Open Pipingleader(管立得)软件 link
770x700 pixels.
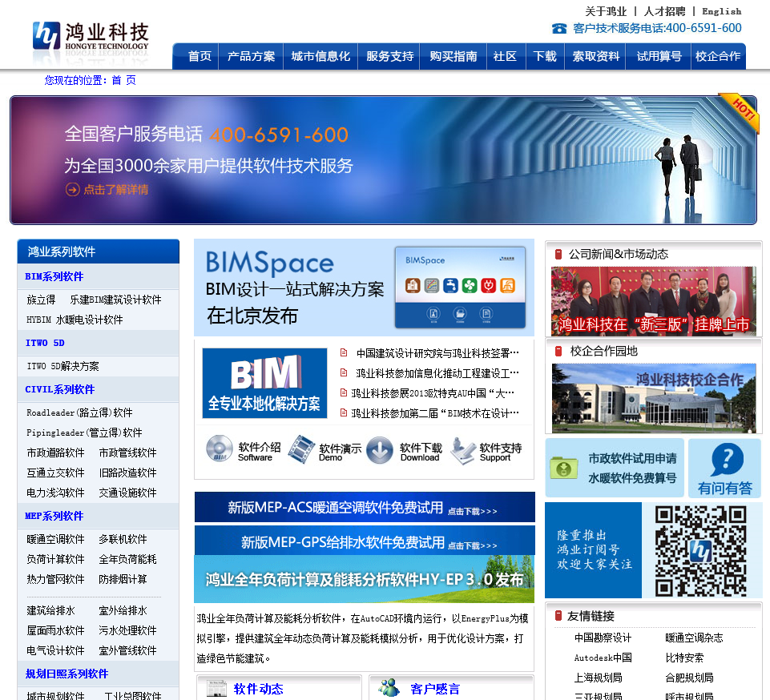point(84,432)
